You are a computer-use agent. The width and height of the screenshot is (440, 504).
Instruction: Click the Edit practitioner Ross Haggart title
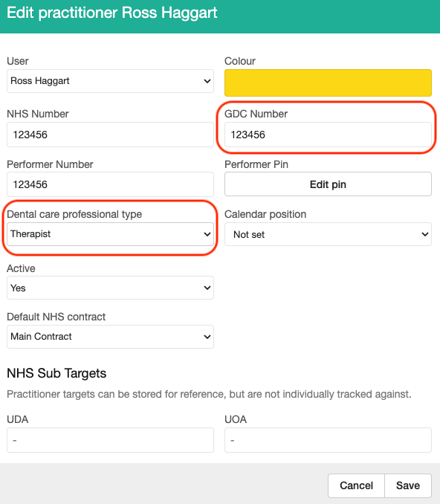pos(111,13)
